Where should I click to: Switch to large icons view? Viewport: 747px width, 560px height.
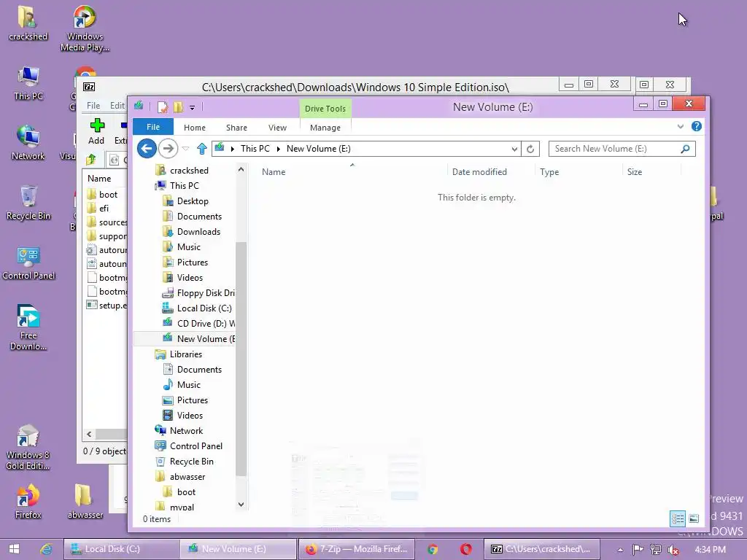click(x=694, y=518)
